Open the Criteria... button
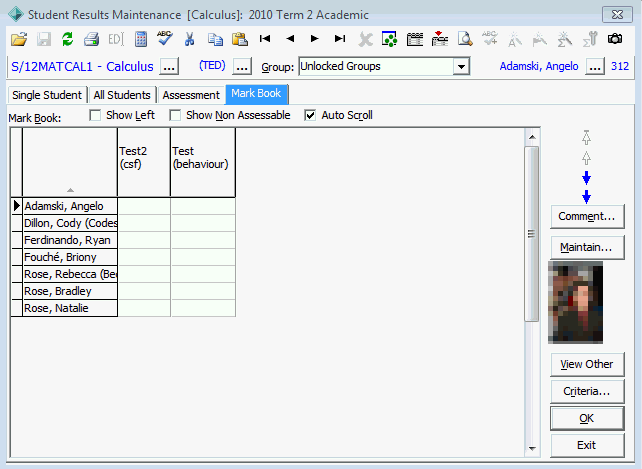 click(587, 391)
